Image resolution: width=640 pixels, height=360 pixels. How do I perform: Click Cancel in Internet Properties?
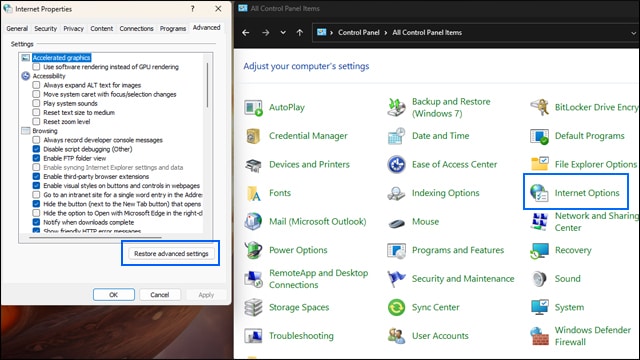click(x=160, y=295)
